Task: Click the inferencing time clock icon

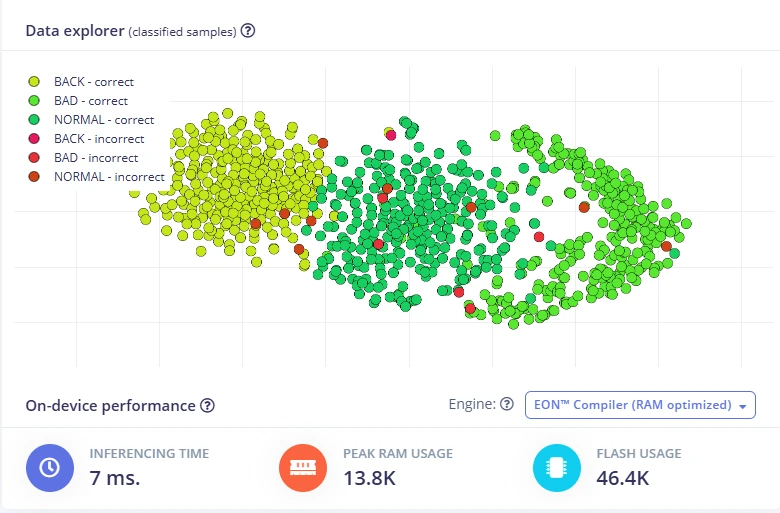Action: (x=50, y=468)
